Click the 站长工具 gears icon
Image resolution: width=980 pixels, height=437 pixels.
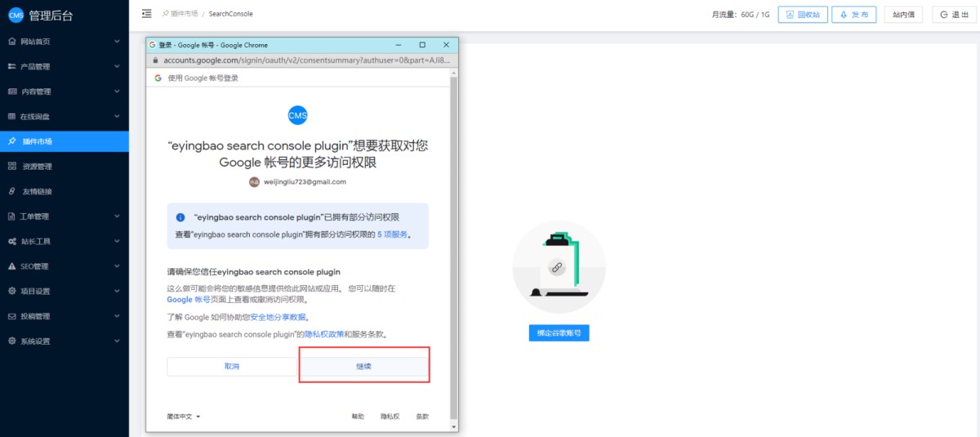(11, 242)
